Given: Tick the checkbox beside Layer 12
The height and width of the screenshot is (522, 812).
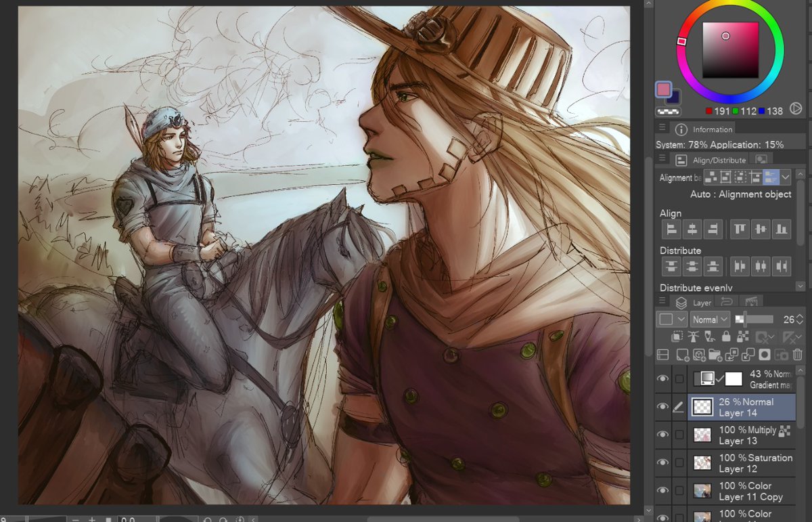Looking at the screenshot, I should coord(679,462).
